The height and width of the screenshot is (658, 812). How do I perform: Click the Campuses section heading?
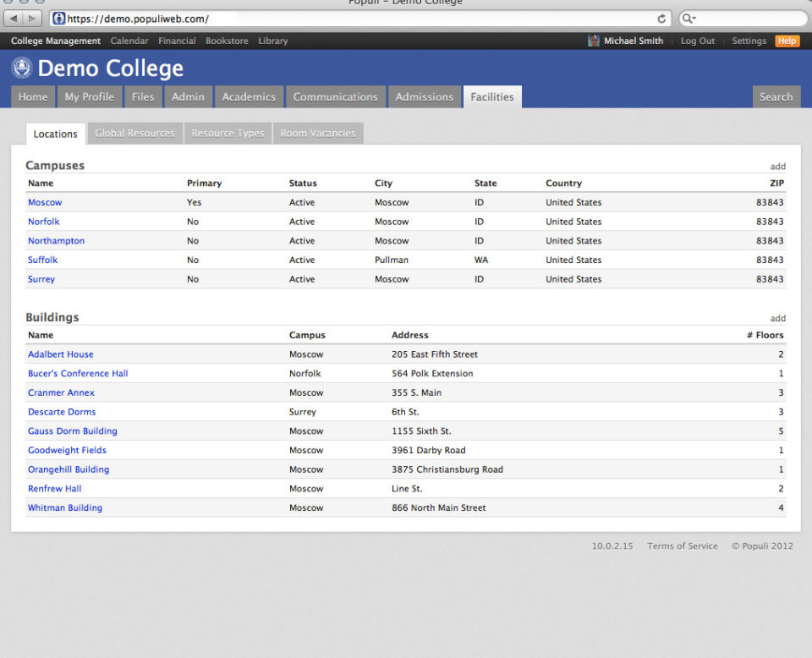pyautogui.click(x=55, y=166)
